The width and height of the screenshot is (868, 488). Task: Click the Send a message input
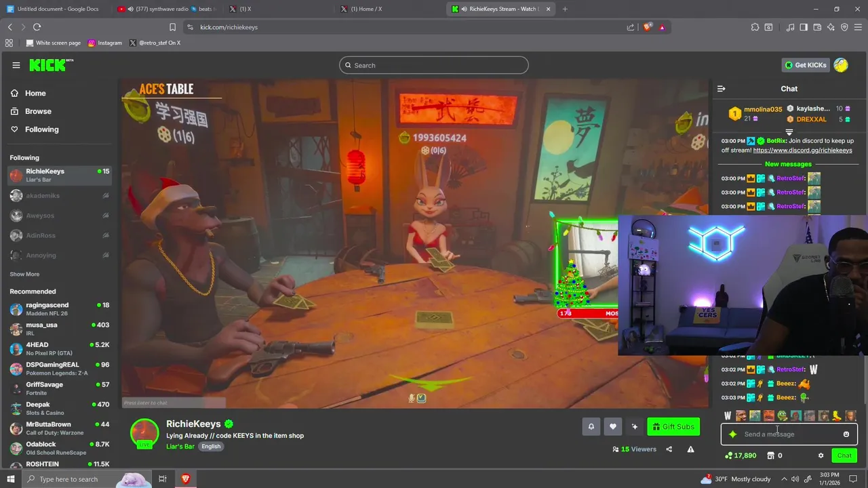[x=790, y=434]
